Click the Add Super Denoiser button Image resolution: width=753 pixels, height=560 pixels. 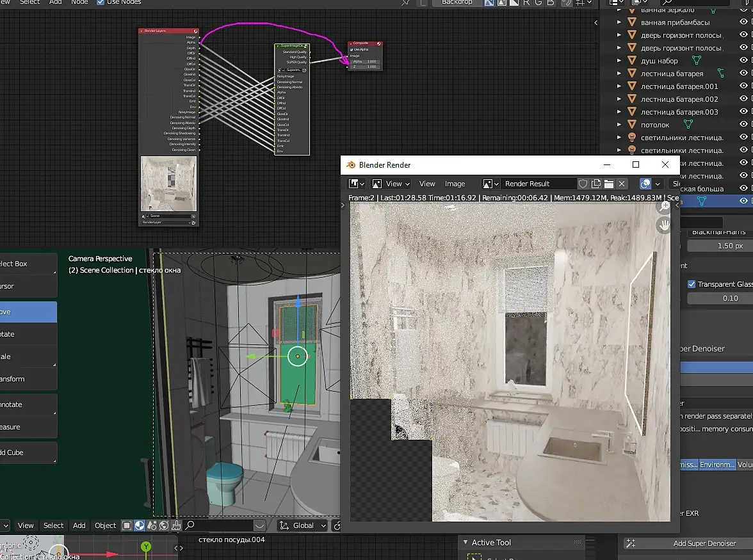tap(704, 543)
